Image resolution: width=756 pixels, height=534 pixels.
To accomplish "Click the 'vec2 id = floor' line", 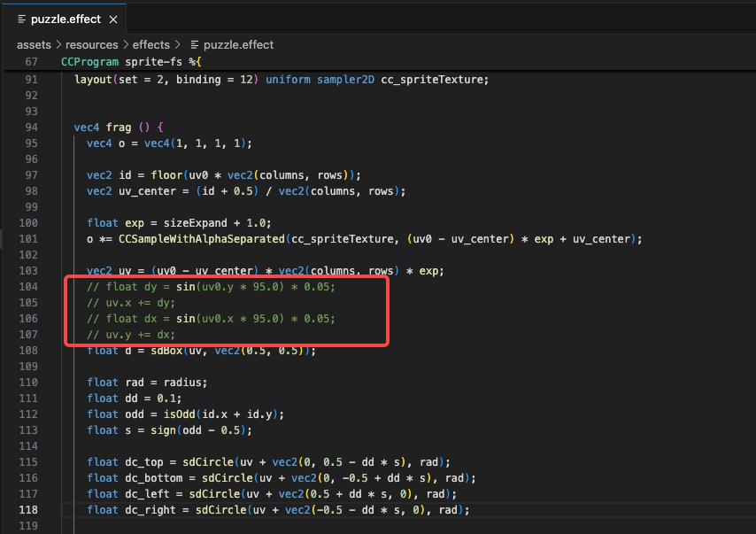I will pyautogui.click(x=224, y=175).
